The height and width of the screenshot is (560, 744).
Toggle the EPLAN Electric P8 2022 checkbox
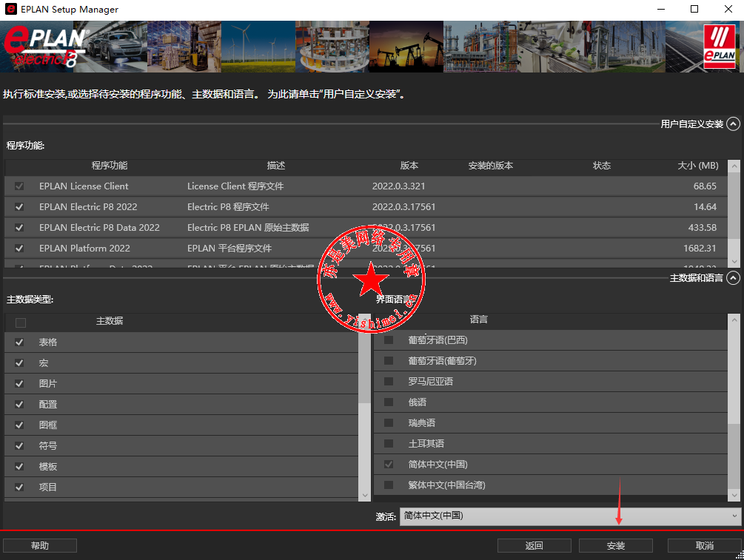pyautogui.click(x=19, y=206)
